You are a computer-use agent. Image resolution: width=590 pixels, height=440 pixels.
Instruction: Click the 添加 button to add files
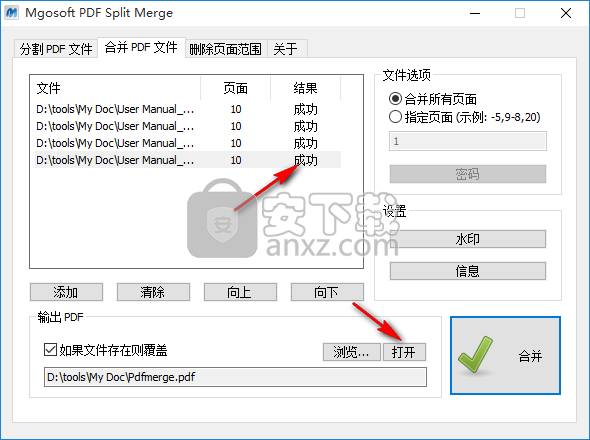point(66,292)
